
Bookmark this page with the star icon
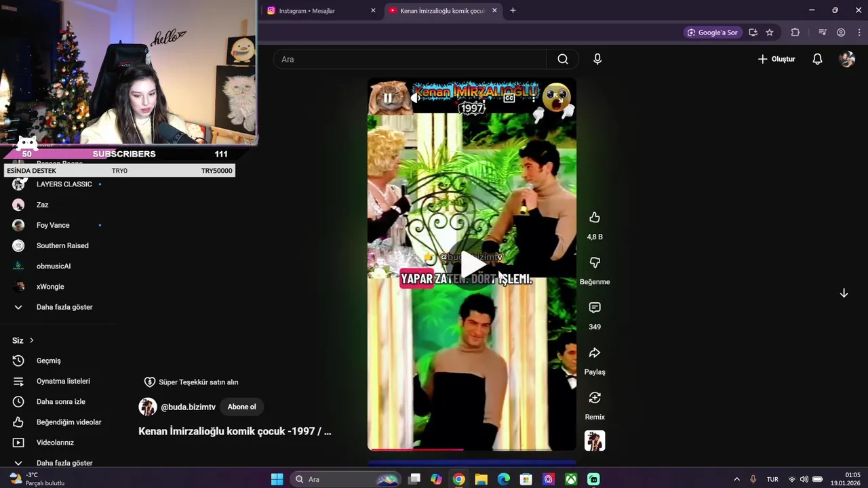pos(770,32)
